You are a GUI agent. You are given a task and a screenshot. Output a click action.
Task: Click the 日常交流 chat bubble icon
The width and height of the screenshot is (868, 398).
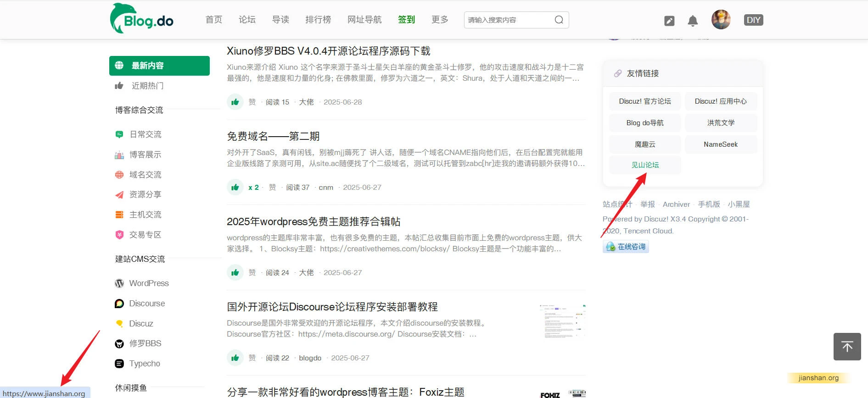click(119, 134)
